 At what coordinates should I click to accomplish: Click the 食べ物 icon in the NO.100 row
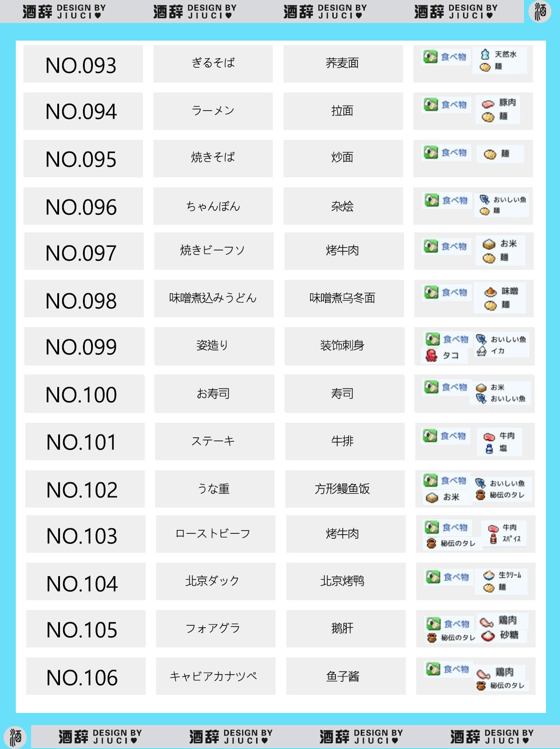(431, 387)
